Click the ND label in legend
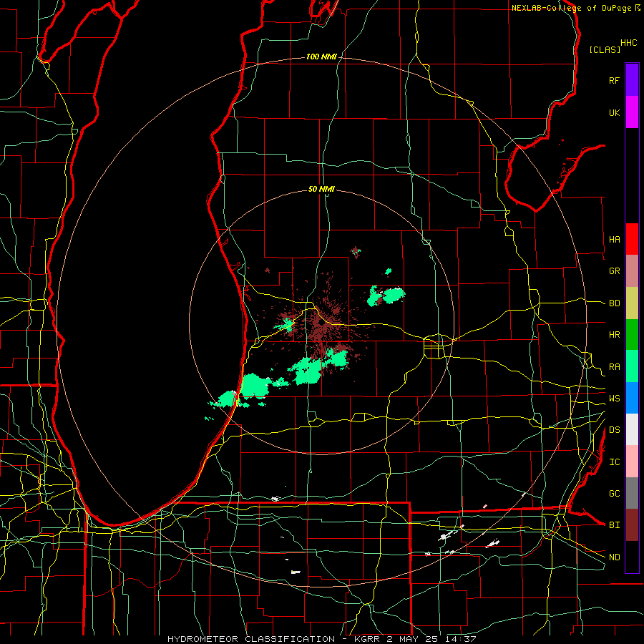This screenshot has height=644, width=644. tap(614, 557)
